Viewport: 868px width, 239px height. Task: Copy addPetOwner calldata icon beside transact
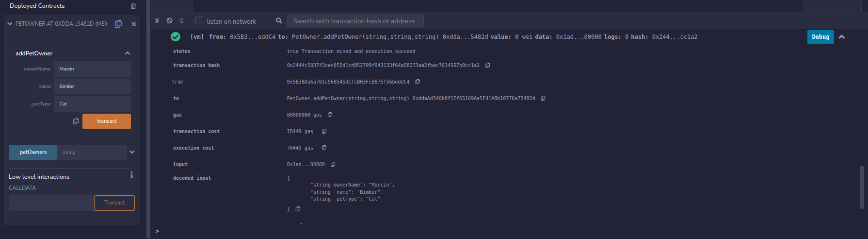pos(76,121)
